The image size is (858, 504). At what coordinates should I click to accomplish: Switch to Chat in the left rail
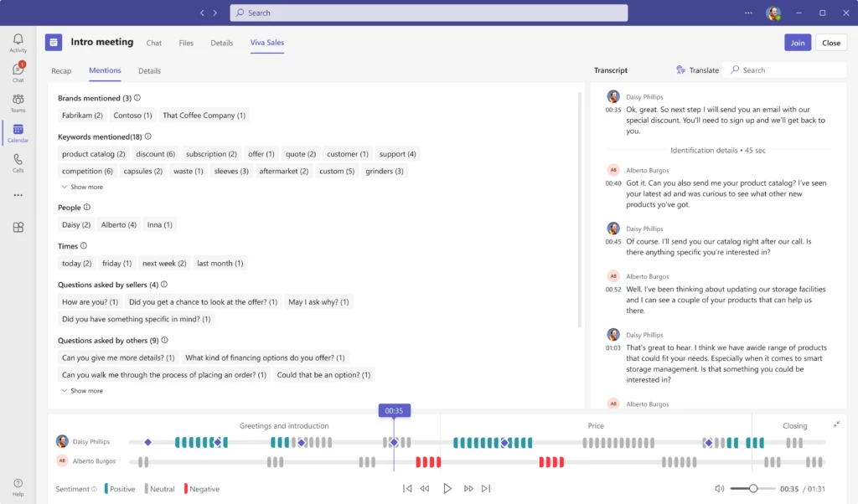pos(18,71)
